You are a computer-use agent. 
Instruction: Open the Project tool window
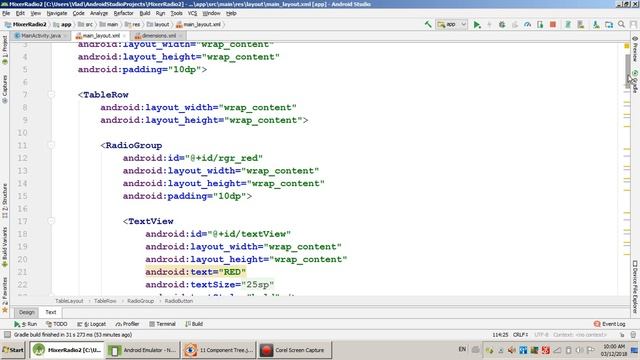(x=5, y=50)
